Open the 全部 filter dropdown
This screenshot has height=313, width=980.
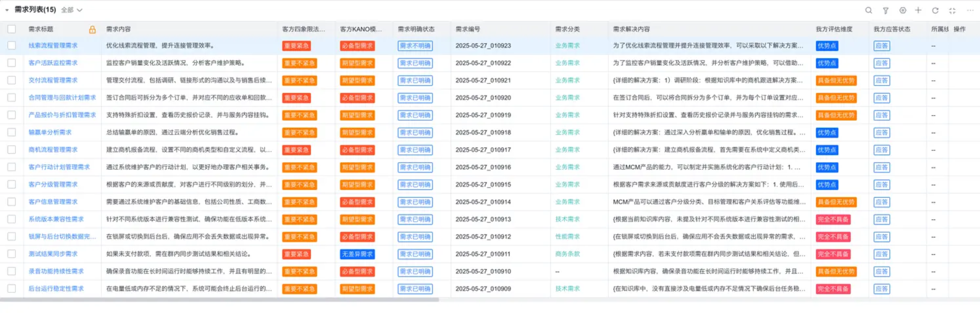[72, 10]
